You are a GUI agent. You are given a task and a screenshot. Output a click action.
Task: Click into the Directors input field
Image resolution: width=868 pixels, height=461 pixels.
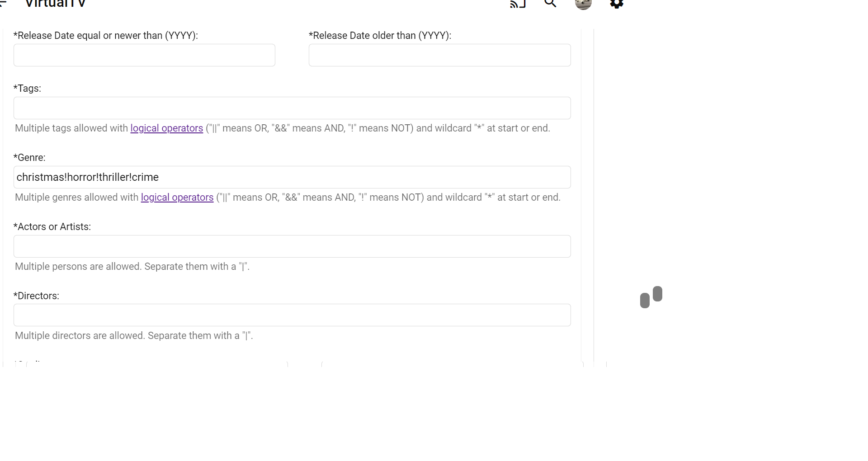point(292,315)
